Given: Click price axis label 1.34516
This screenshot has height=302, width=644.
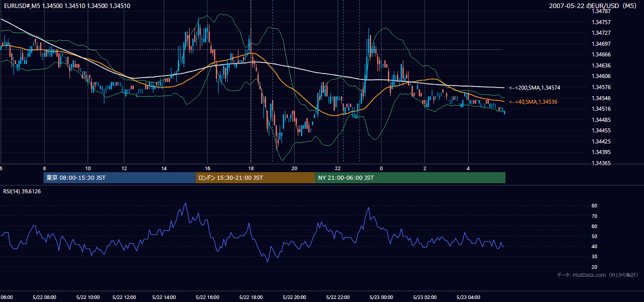Looking at the screenshot, I should coord(602,109).
